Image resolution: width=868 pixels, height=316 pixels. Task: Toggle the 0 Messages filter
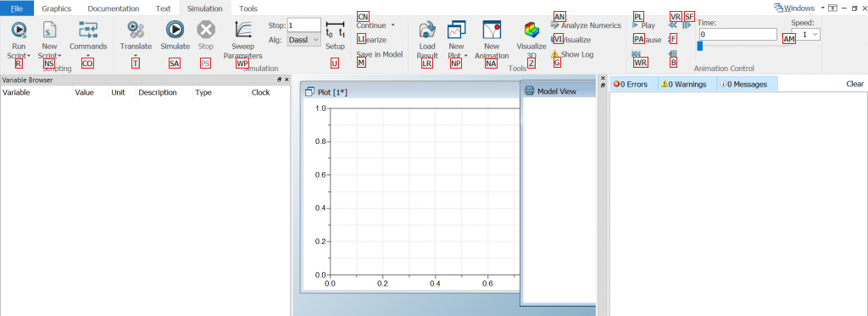click(748, 84)
